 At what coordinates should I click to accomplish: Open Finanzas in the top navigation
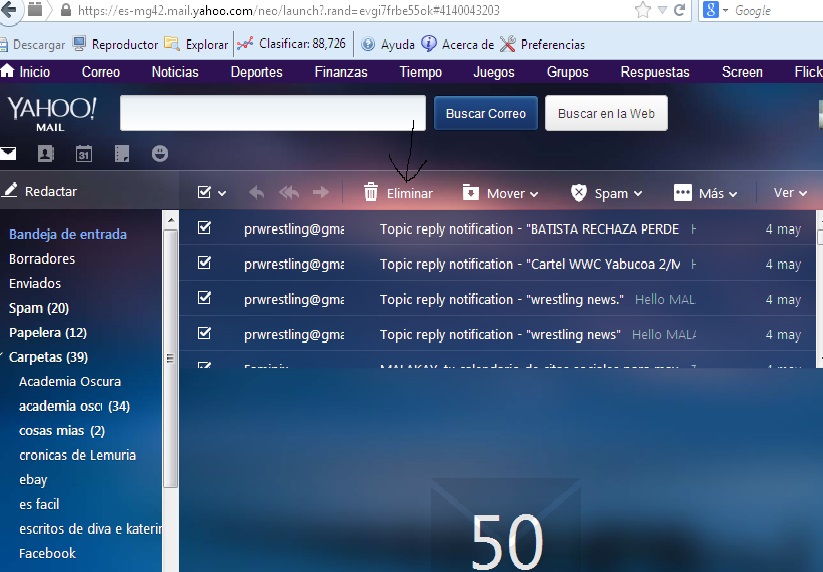click(x=341, y=72)
